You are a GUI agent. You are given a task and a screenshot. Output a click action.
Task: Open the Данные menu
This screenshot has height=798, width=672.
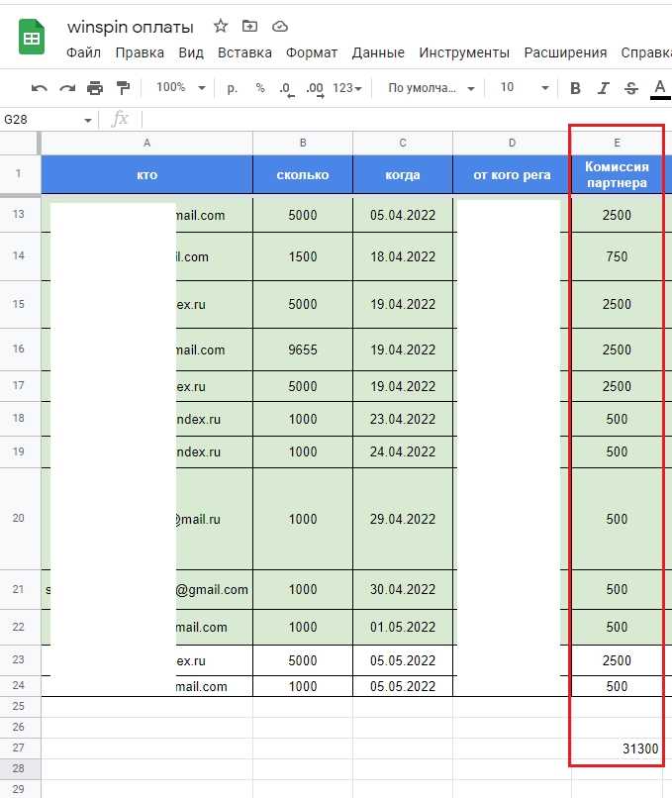coord(378,52)
